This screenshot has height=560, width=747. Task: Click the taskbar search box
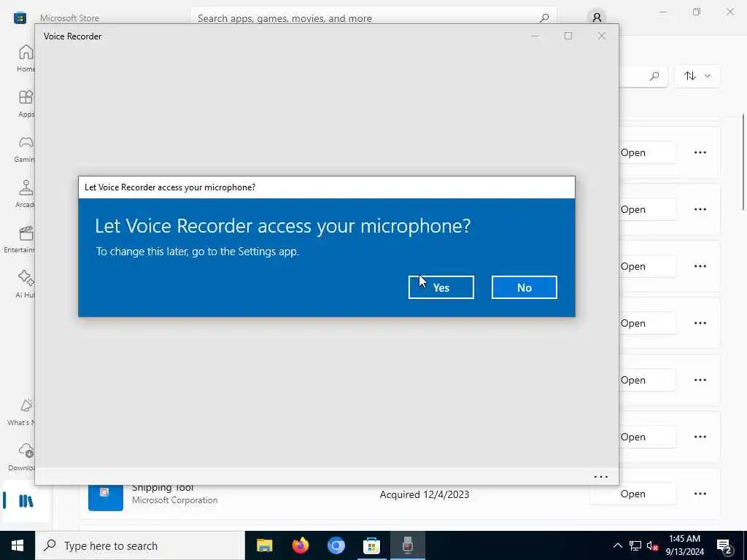click(140, 545)
